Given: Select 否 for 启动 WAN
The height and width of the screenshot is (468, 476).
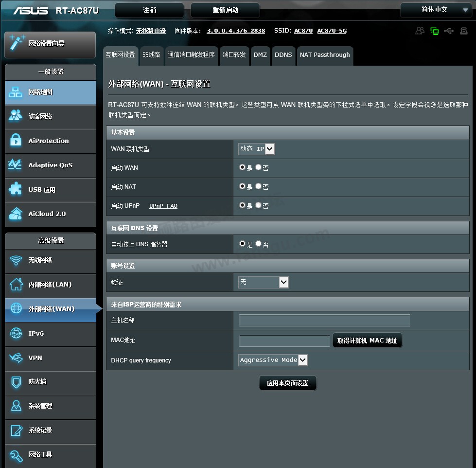Looking at the screenshot, I should pos(258,167).
